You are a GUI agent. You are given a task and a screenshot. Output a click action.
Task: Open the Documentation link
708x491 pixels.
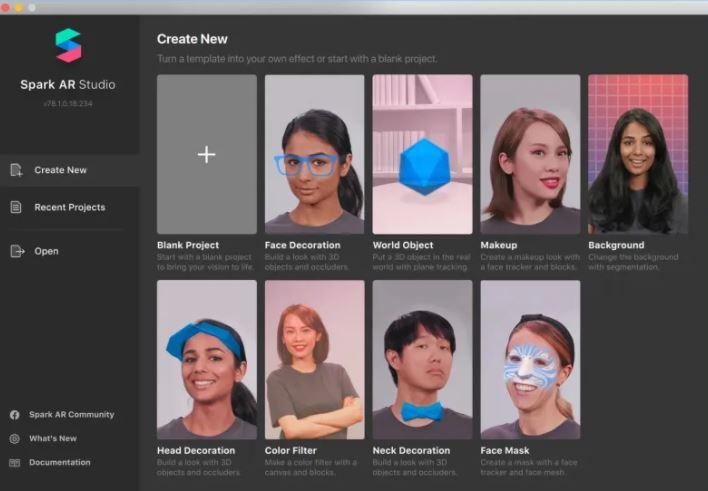[x=59, y=462]
